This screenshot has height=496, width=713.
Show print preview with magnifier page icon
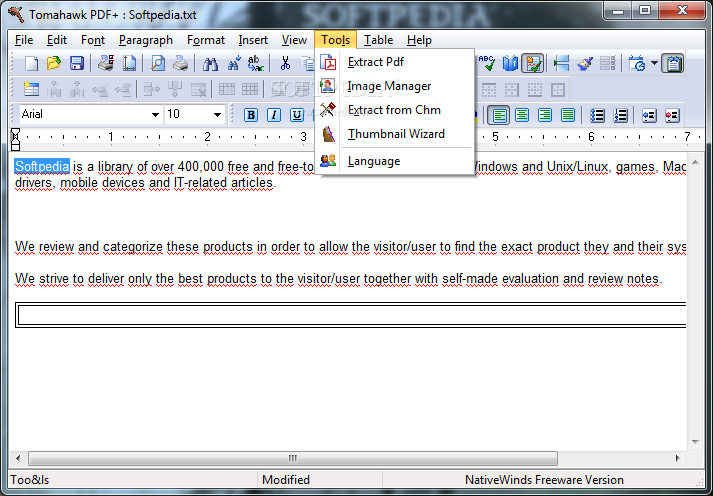158,63
